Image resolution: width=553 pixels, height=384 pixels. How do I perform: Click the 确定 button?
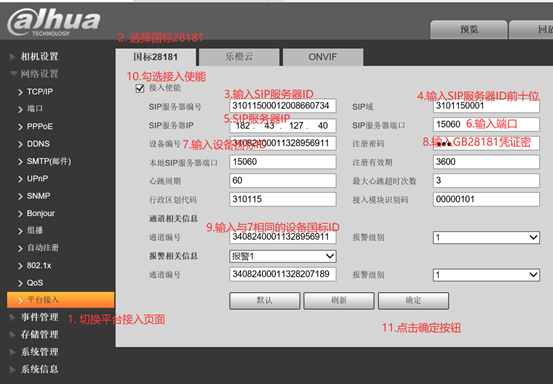[413, 301]
